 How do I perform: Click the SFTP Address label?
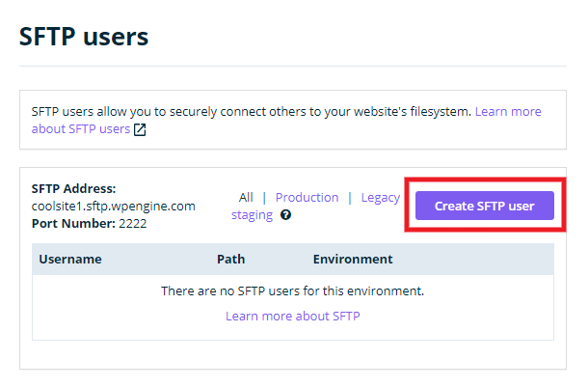tap(73, 188)
